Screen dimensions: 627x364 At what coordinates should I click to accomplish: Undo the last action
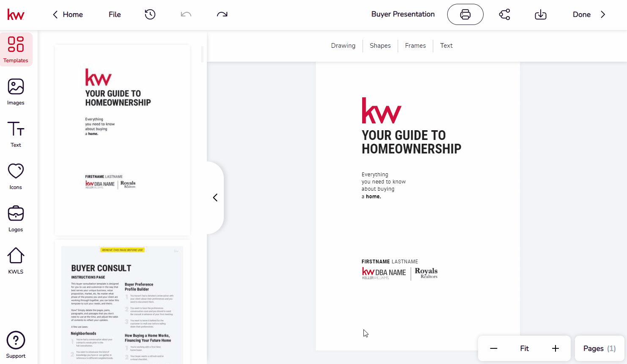click(x=186, y=14)
